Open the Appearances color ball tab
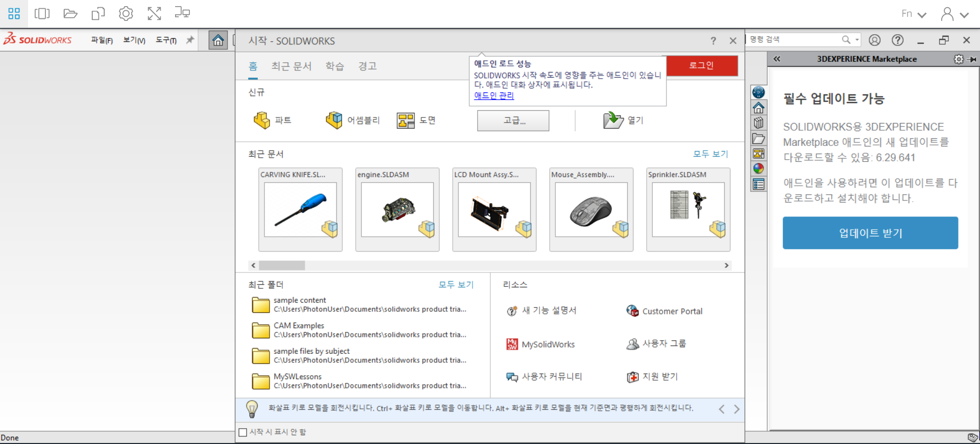The width and height of the screenshot is (980, 444). (758, 169)
